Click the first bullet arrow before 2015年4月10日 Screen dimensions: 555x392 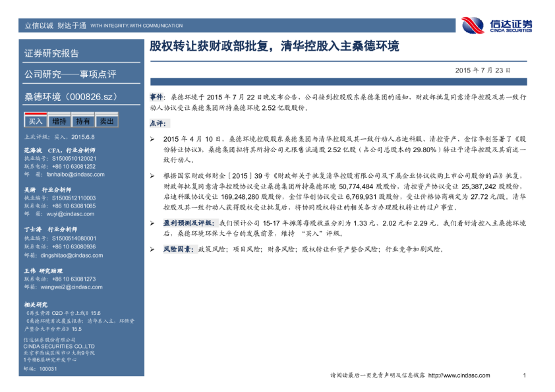pyautogui.click(x=153, y=140)
